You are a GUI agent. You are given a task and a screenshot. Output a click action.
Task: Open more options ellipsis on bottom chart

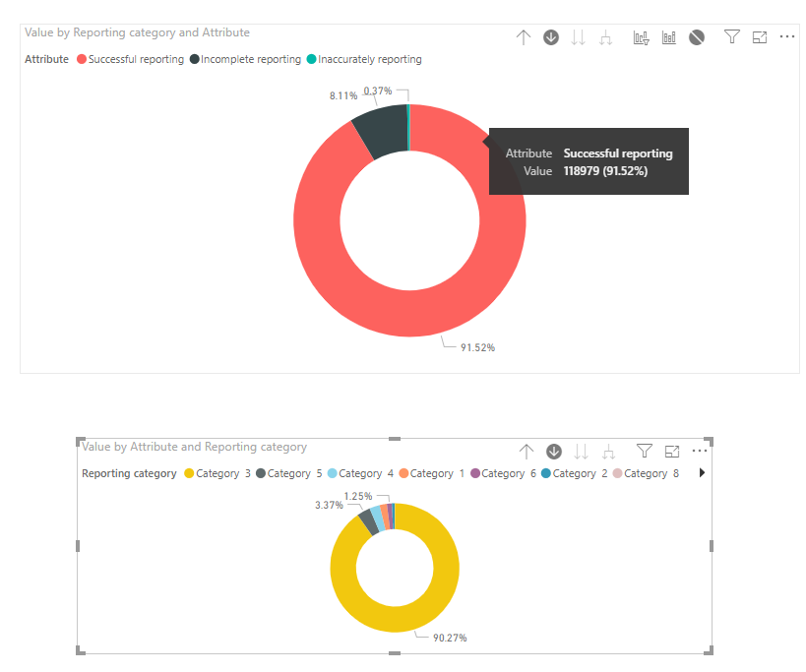pyautogui.click(x=700, y=451)
